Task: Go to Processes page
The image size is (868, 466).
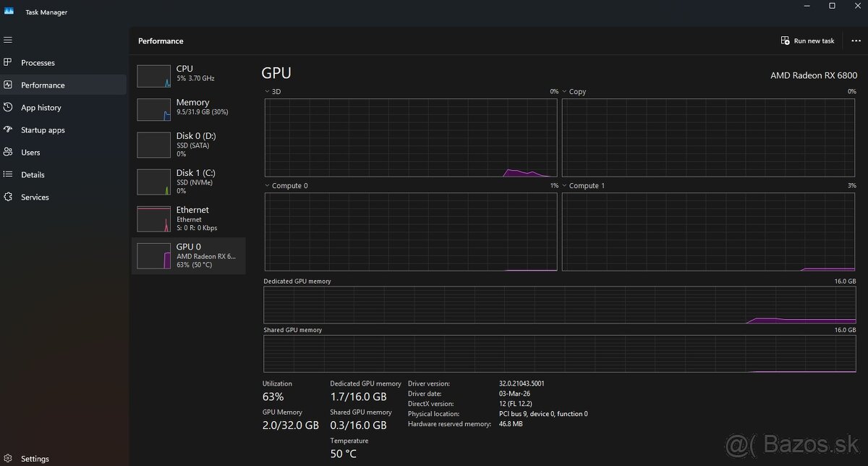Action: (x=64, y=63)
